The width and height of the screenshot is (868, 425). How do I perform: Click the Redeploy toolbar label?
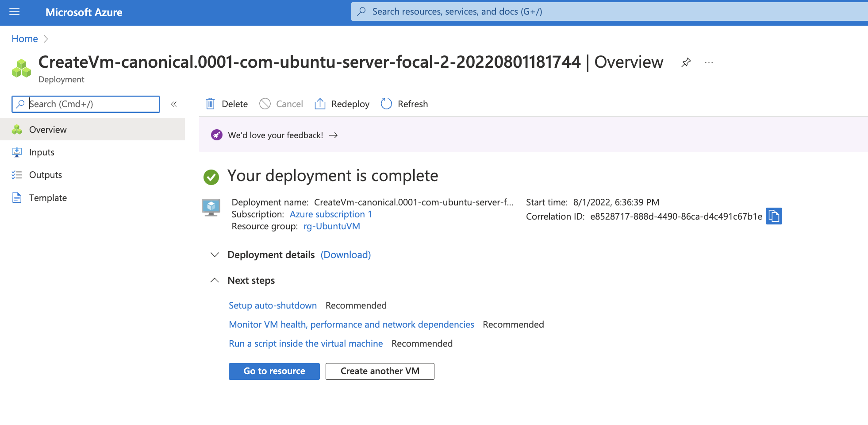[x=350, y=104]
